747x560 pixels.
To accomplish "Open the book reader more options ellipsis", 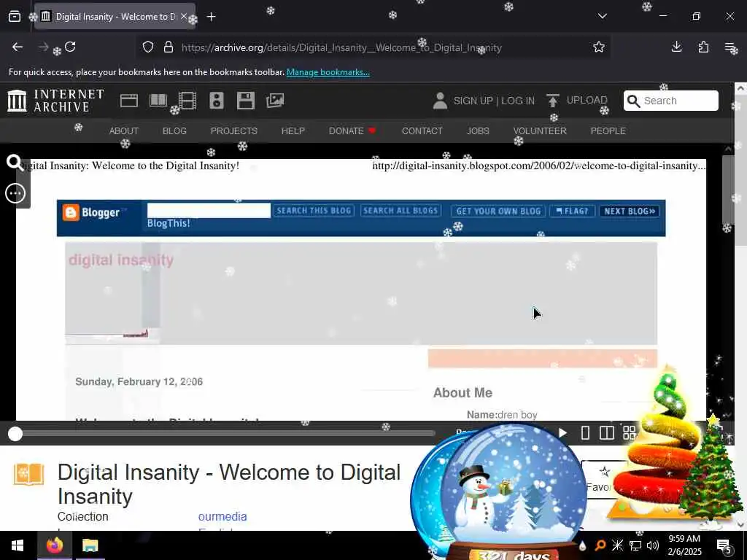I will pos(15,193).
